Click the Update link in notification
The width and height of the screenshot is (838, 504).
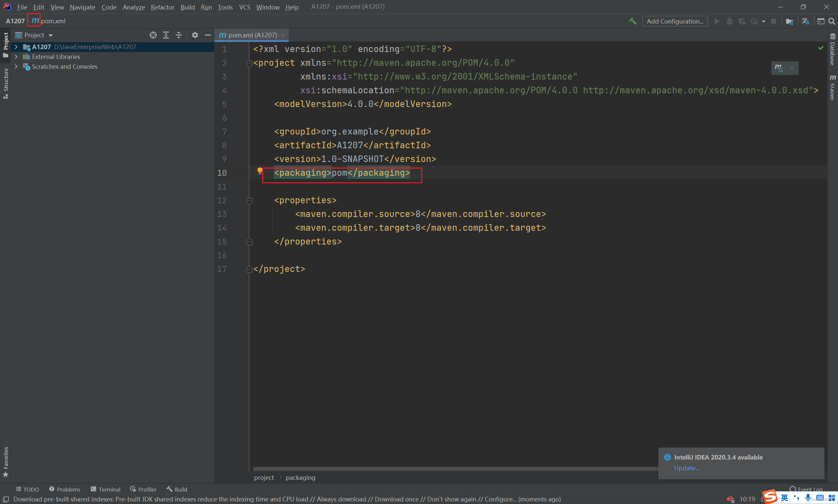click(x=686, y=468)
